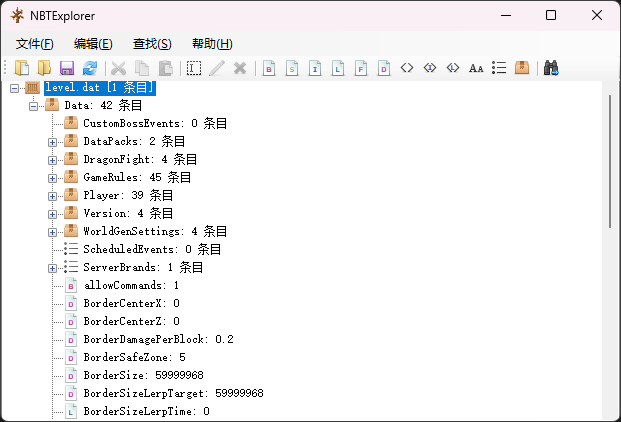Open Find with the binoculars icon
The width and height of the screenshot is (621, 422).
coord(551,68)
